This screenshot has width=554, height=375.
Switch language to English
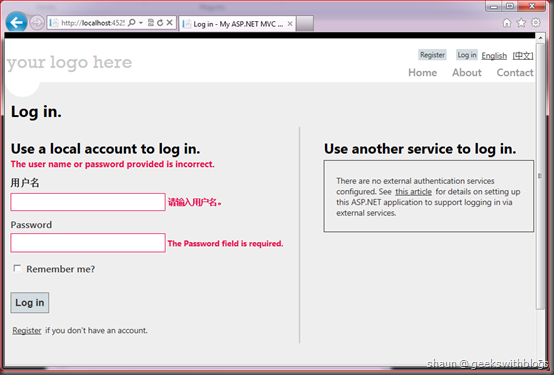click(494, 55)
